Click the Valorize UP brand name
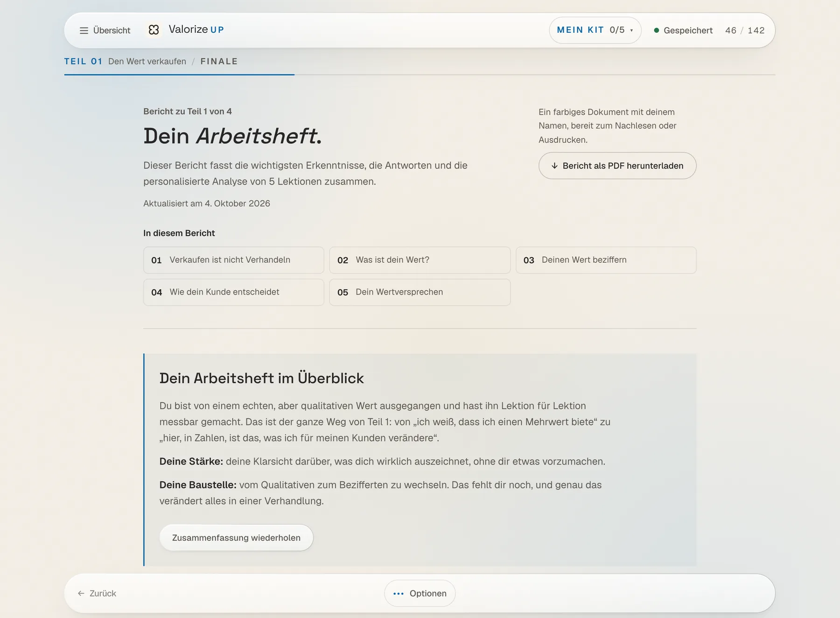This screenshot has width=840, height=618. click(x=196, y=29)
